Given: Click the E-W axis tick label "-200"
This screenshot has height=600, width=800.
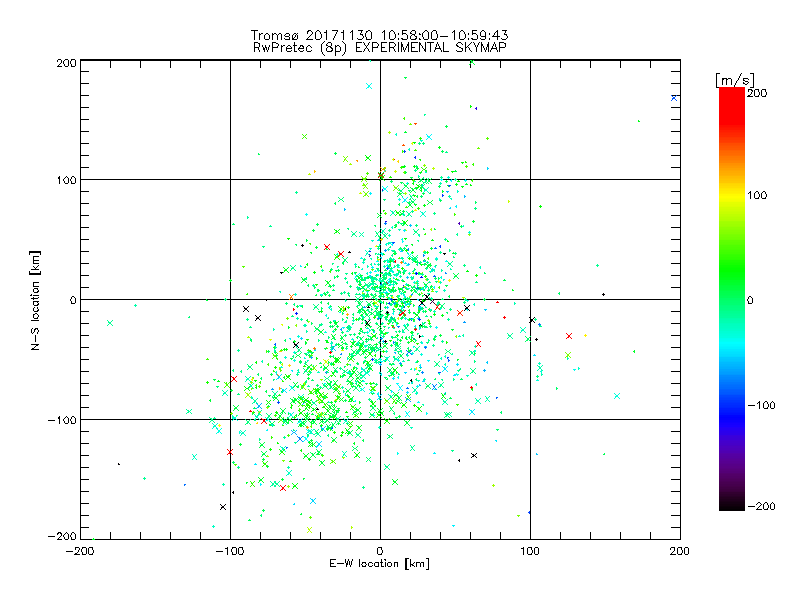Looking at the screenshot, I should (81, 551).
